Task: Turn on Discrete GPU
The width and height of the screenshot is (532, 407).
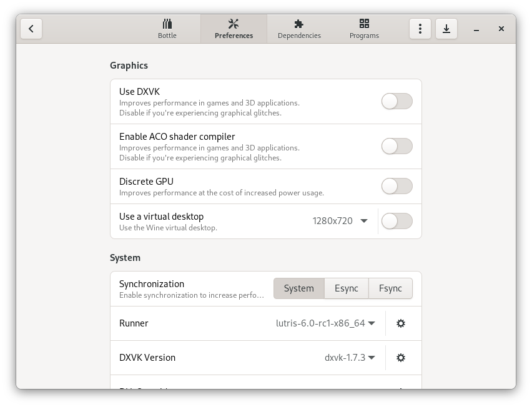Action: (397, 186)
